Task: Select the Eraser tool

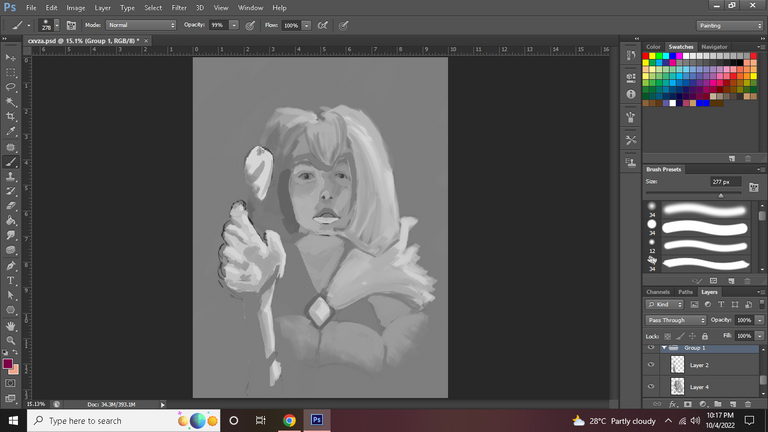Action: pyautogui.click(x=10, y=206)
